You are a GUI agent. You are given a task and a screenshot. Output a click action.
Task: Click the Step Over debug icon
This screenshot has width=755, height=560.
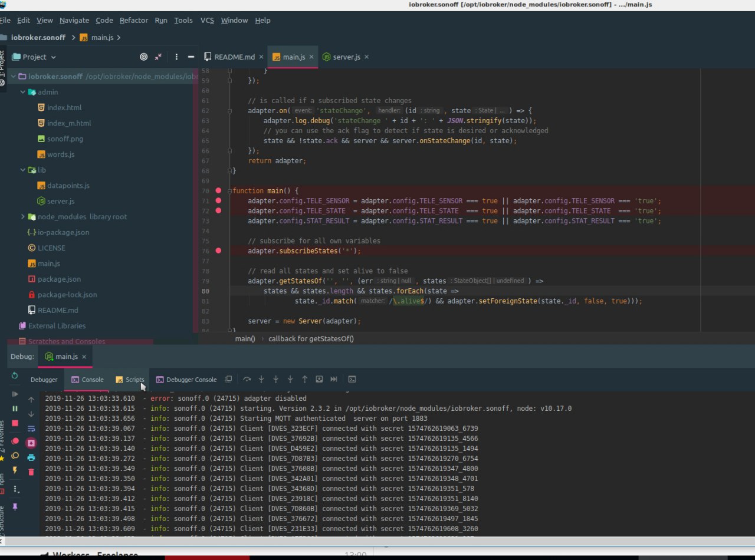(247, 379)
